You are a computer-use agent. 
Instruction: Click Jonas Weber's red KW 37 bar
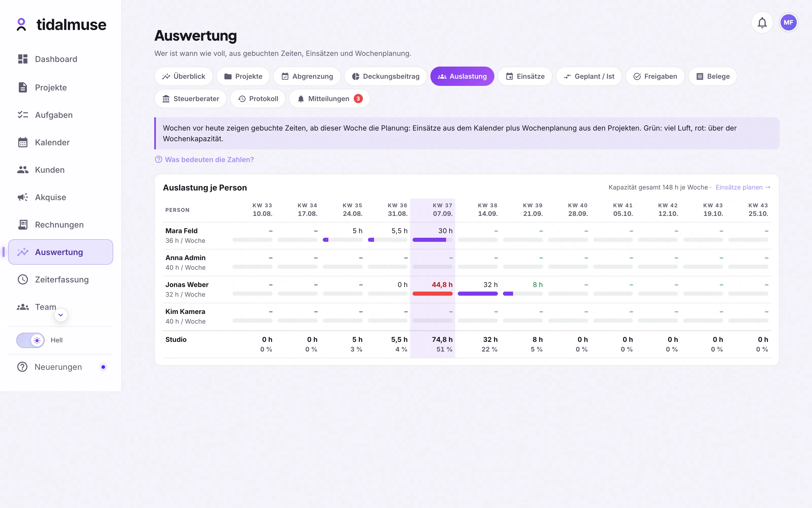(x=432, y=294)
